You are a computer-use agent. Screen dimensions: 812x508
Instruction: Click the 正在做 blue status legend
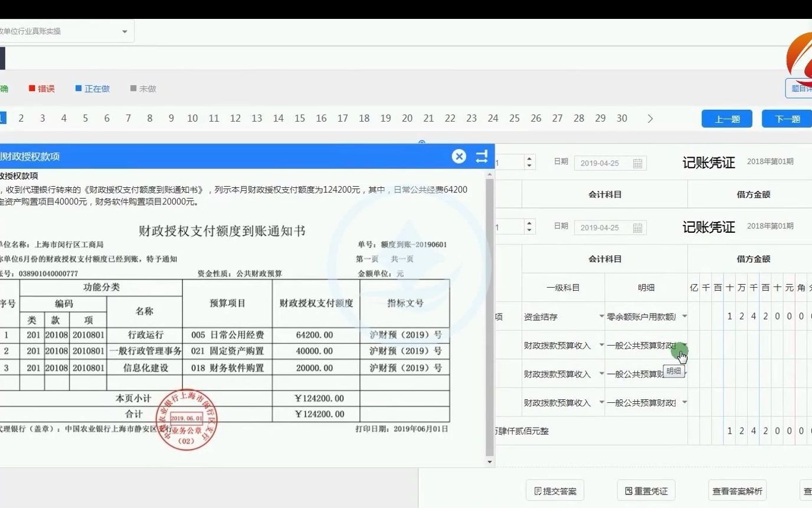(93, 89)
